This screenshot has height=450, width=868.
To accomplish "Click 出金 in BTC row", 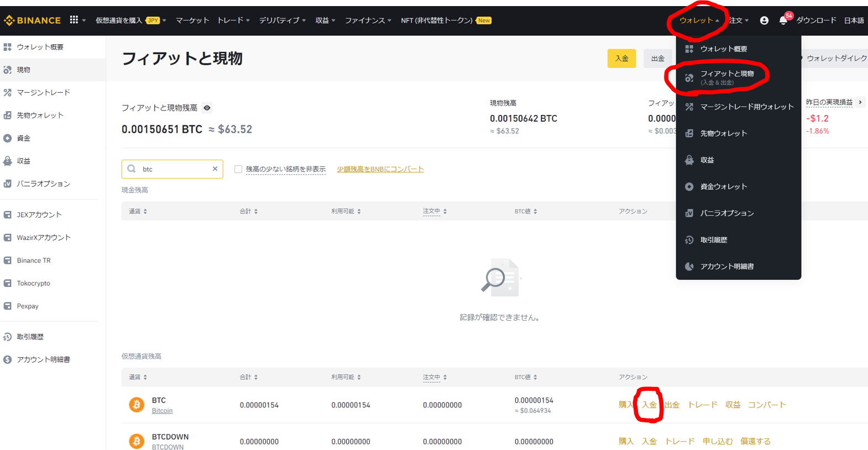I will point(672,405).
